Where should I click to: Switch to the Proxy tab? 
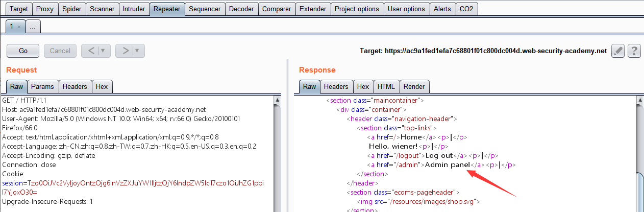click(x=45, y=9)
